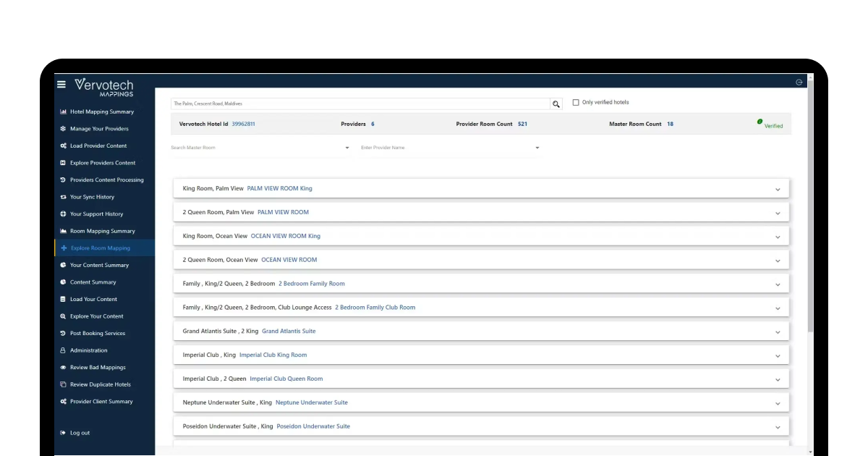This screenshot has height=456, width=868.
Task: Click Grand Atlantis Suite blue text
Action: click(289, 332)
